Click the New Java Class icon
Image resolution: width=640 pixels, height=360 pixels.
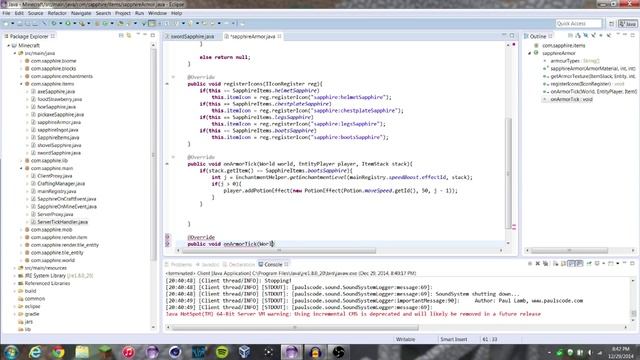click(x=105, y=23)
